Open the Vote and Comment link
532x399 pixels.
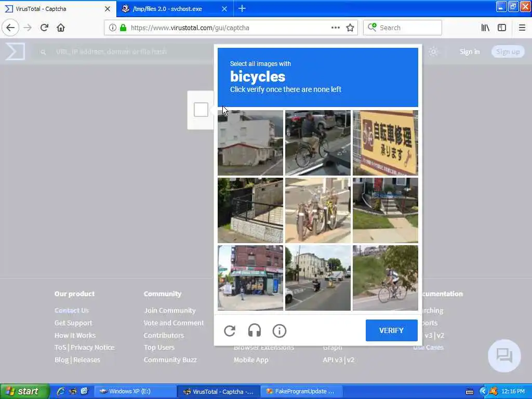click(x=174, y=323)
